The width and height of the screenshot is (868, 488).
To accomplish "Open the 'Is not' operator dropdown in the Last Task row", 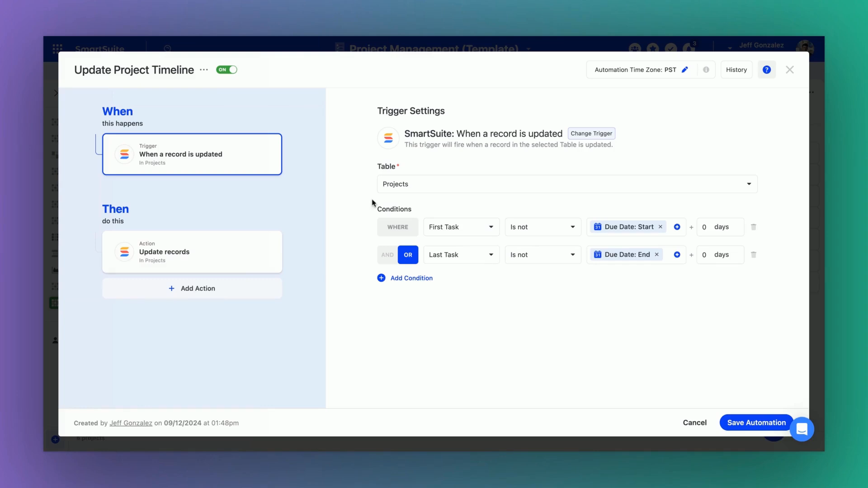I will [543, 255].
